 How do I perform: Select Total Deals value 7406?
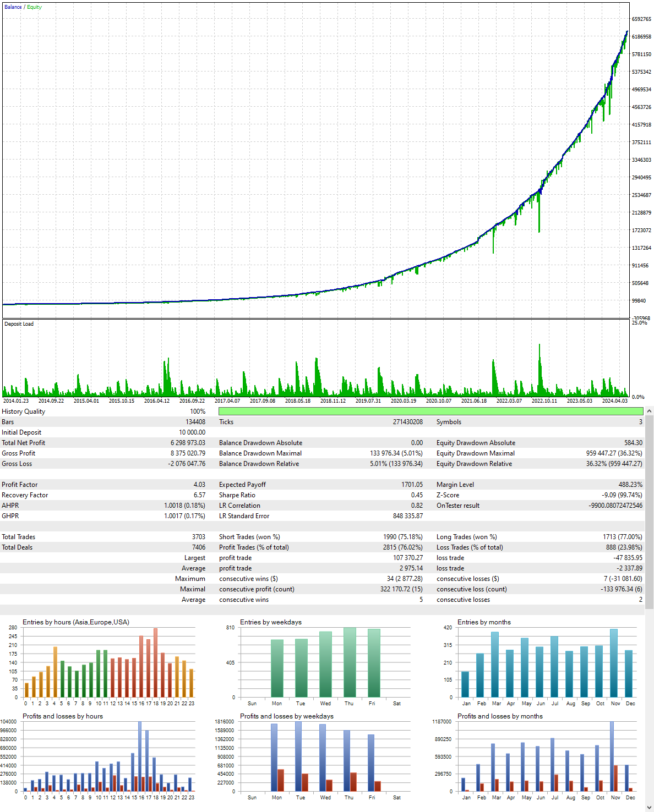click(199, 547)
